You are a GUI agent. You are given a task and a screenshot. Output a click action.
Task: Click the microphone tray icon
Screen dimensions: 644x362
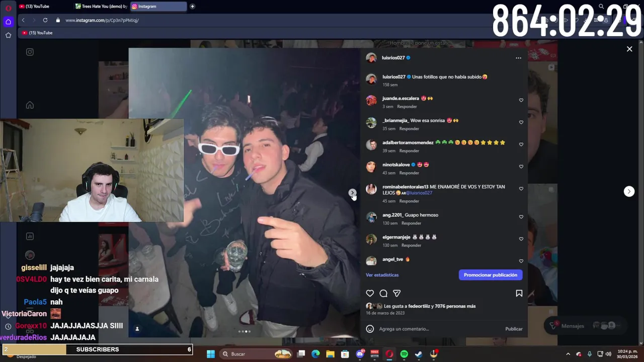[x=590, y=354]
